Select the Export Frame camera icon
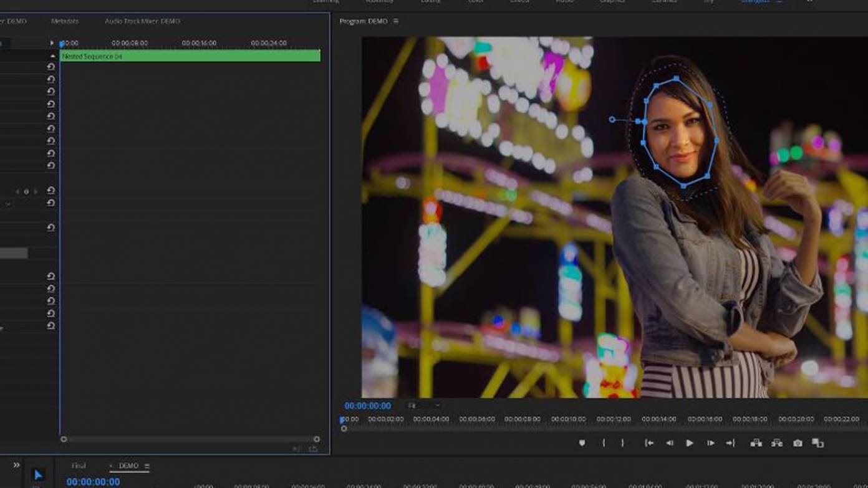The image size is (868, 488). 797,444
